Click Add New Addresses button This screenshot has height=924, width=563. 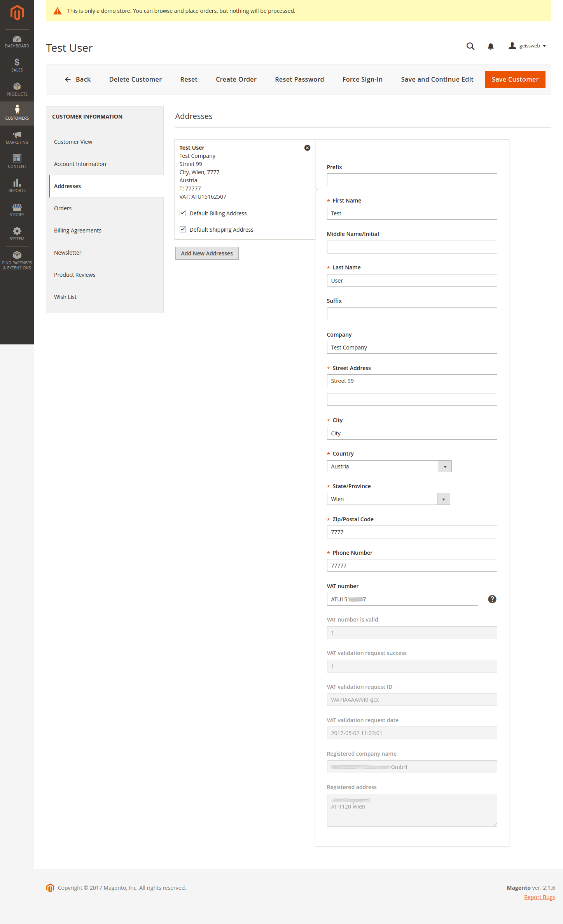(x=207, y=253)
